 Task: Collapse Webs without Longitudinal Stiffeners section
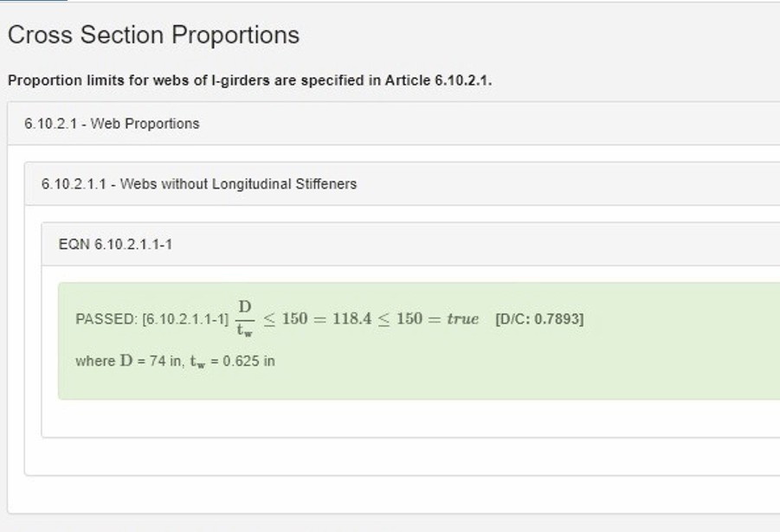(x=198, y=184)
